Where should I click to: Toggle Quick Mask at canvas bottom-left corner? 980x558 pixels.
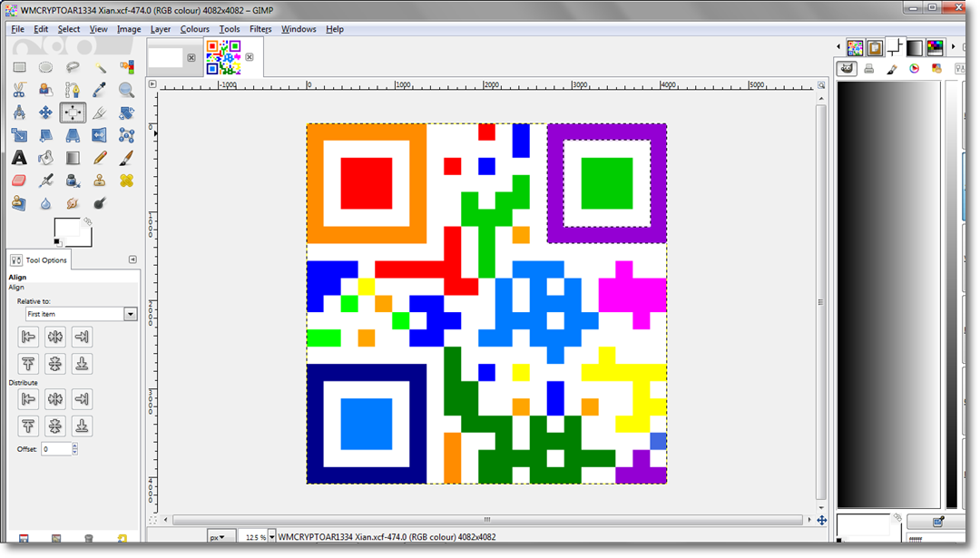(x=152, y=520)
